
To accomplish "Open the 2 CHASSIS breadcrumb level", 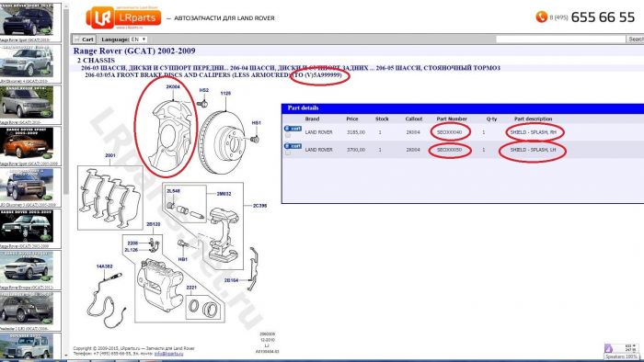I will coord(96,61).
